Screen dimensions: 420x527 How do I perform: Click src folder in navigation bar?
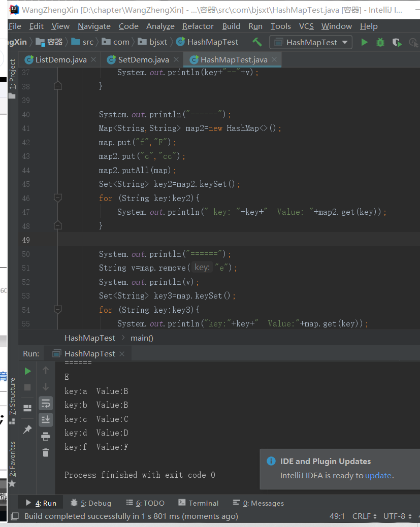point(82,42)
